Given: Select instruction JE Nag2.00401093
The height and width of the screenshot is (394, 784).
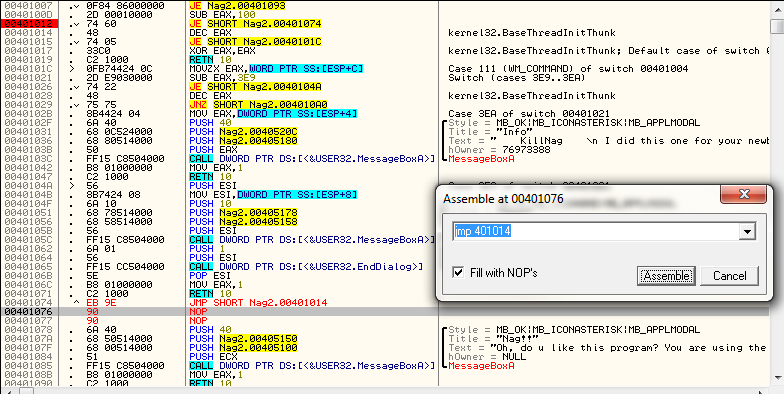Looking at the screenshot, I should point(238,6).
